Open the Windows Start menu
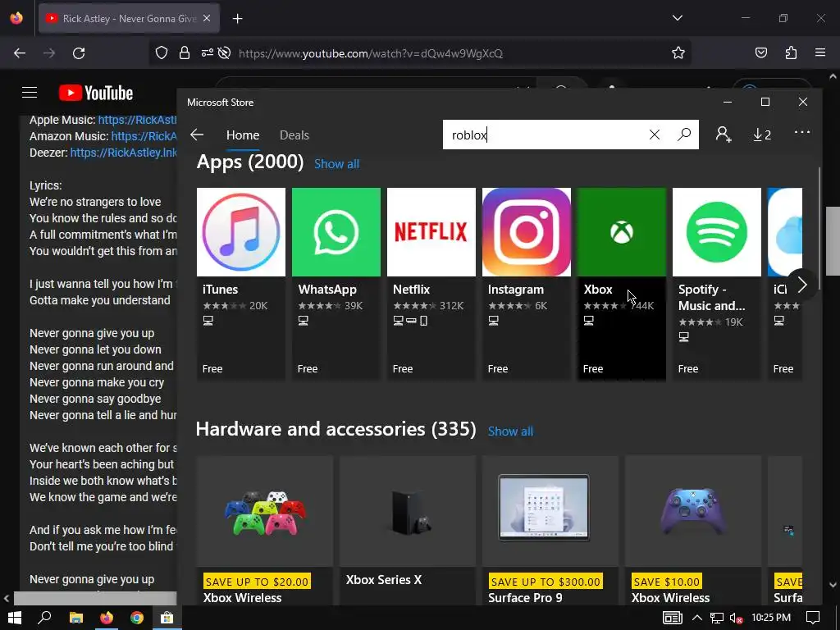The width and height of the screenshot is (840, 630). point(15,618)
